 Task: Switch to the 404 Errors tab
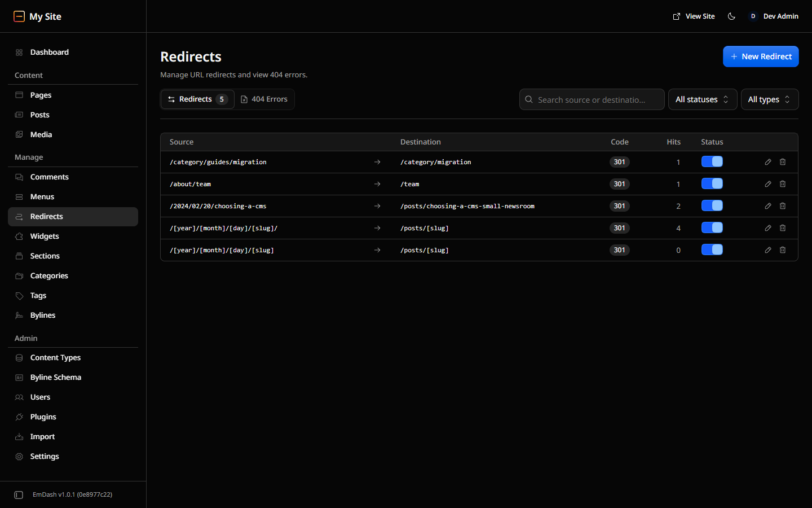tap(264, 99)
